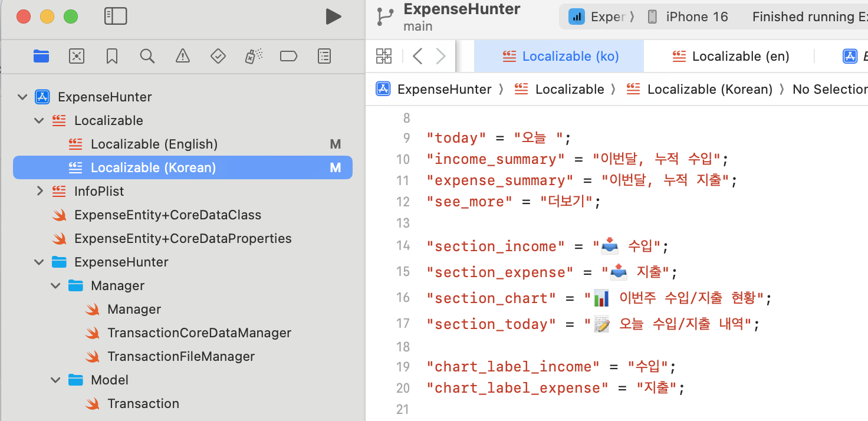Click Localizable (Korean) in the jump bar
868x421 pixels.
pyautogui.click(x=699, y=89)
